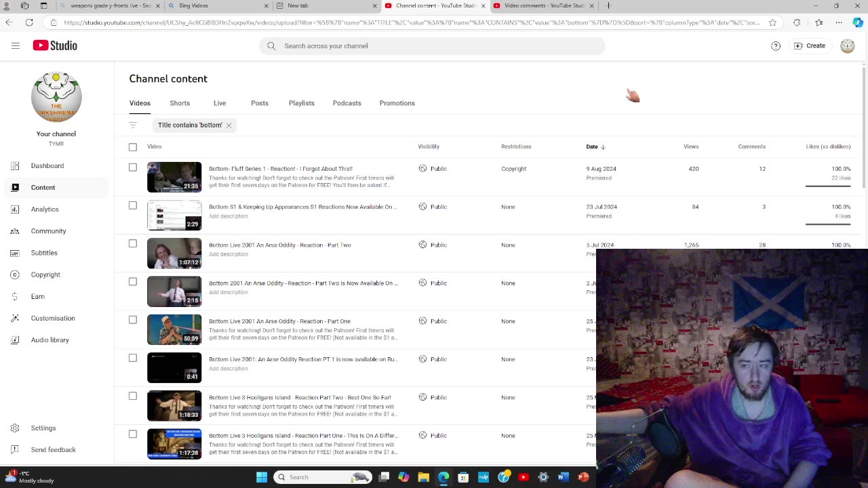Sort the list by the Date column

click(x=595, y=146)
